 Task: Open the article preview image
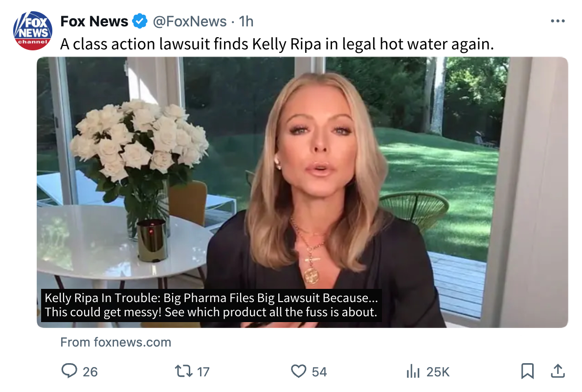[x=302, y=171]
